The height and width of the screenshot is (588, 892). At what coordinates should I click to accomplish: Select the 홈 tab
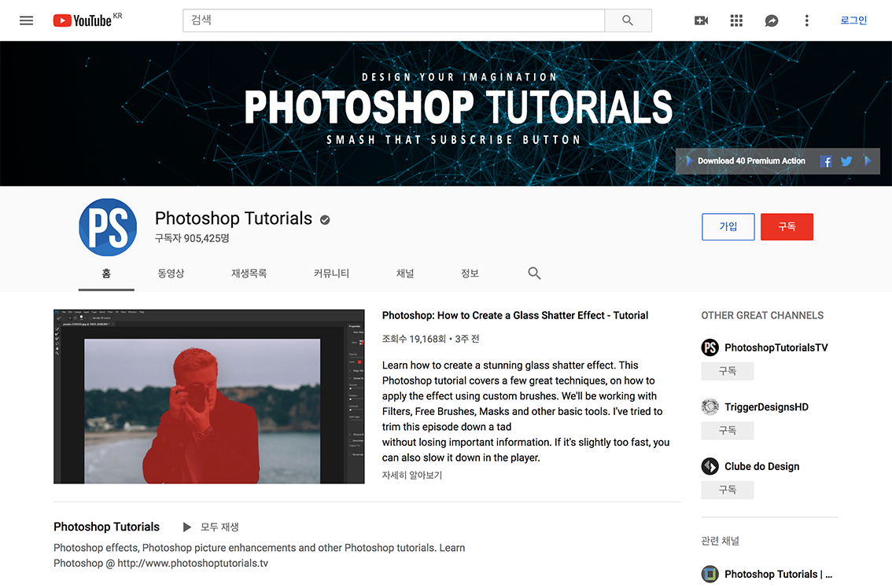tap(106, 274)
